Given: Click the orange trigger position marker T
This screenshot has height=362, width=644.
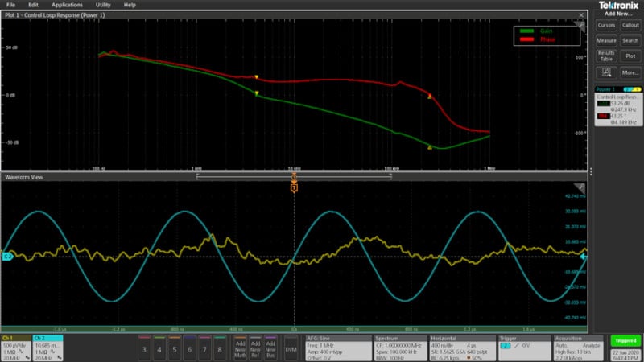Looking at the screenshot, I should (x=294, y=187).
